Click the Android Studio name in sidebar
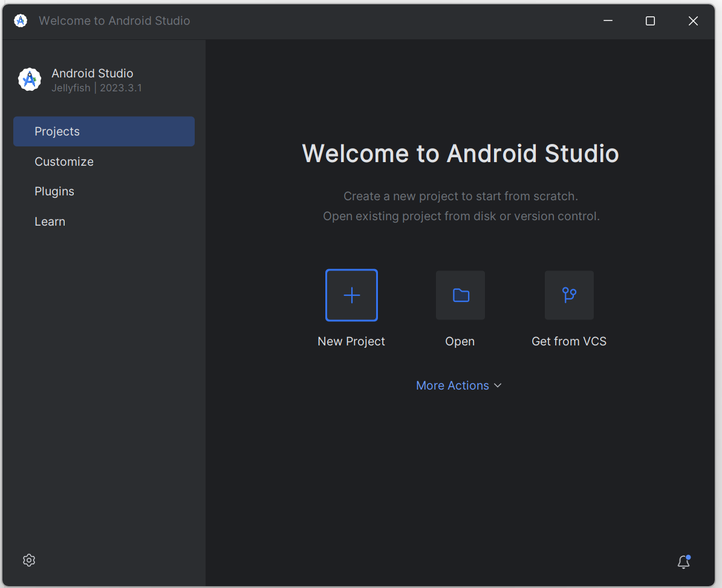Viewport: 722px width, 588px height. [92, 73]
